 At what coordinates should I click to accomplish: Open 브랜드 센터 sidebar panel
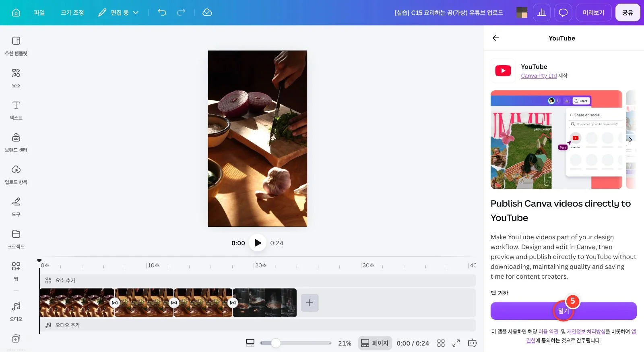point(16,143)
